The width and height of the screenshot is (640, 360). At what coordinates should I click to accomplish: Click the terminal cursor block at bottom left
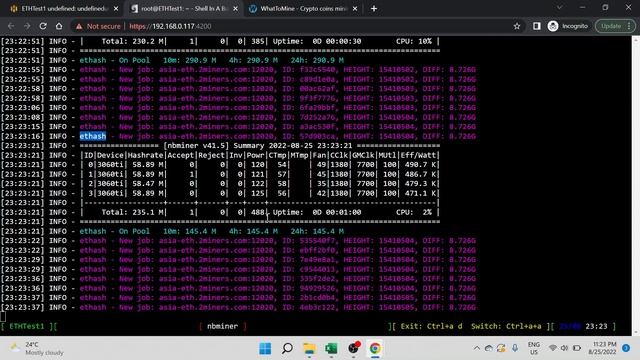(x=3, y=316)
